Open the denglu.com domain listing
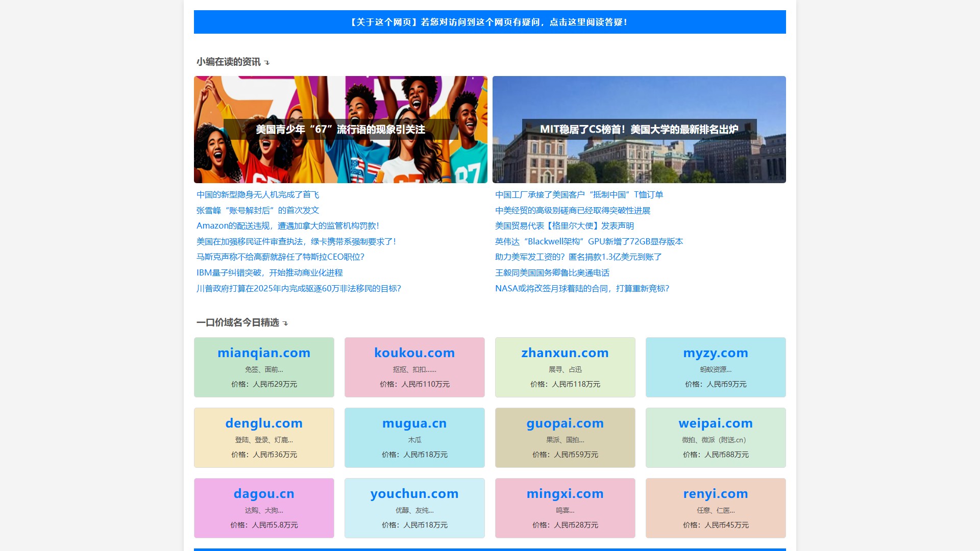Screen dimensions: 980x551 [x=264, y=437]
